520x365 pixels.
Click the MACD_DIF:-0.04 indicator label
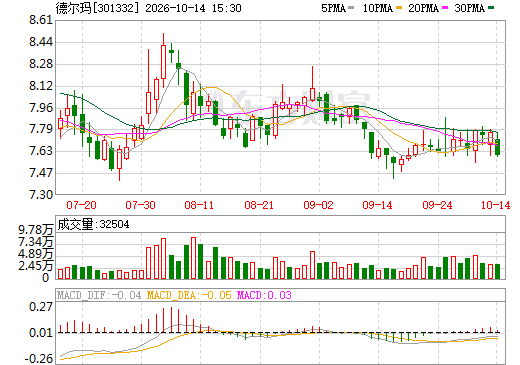[99, 295]
